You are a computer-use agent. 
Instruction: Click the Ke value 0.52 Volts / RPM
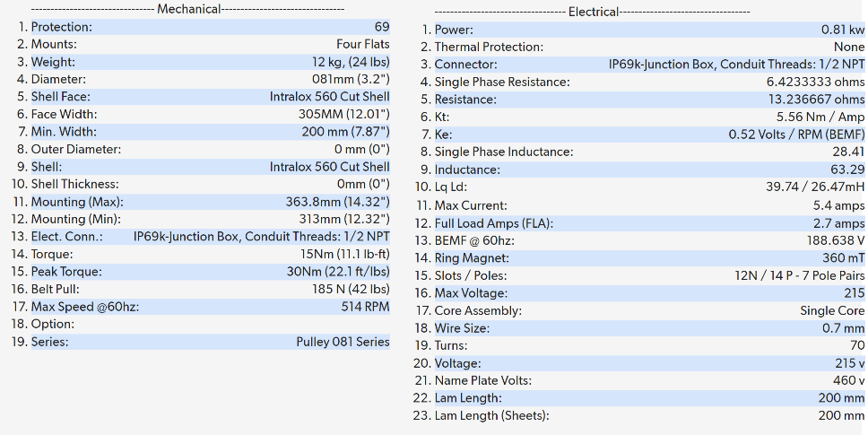coord(796,135)
